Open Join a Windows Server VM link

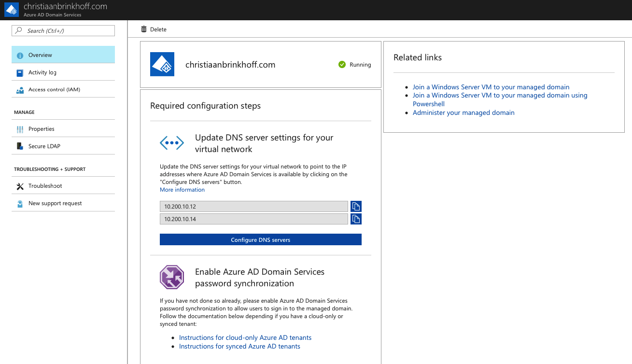point(491,87)
